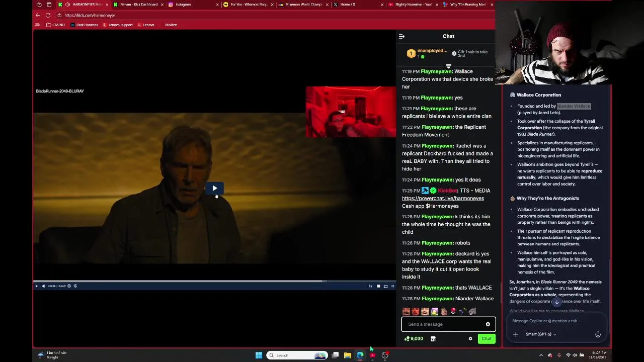Open tab actions menu icon

pos(49,5)
